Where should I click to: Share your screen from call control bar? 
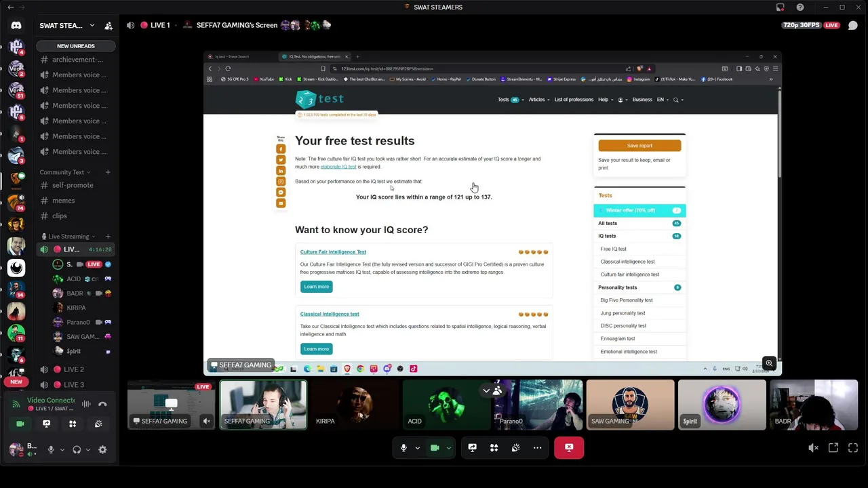point(472,447)
